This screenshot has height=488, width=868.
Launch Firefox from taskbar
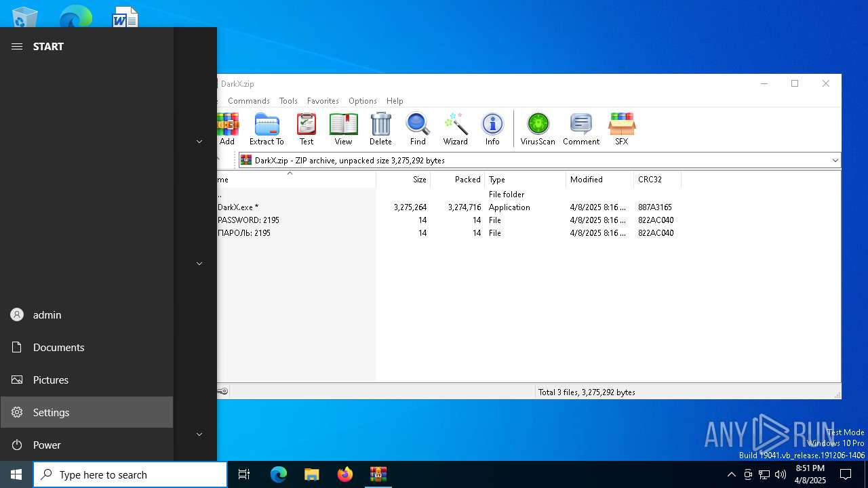[x=345, y=474]
